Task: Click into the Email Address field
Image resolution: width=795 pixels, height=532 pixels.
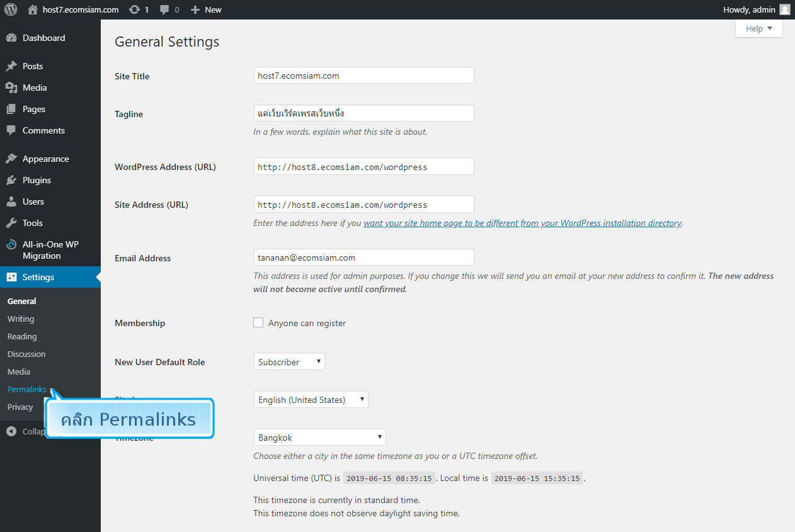Action: click(363, 258)
